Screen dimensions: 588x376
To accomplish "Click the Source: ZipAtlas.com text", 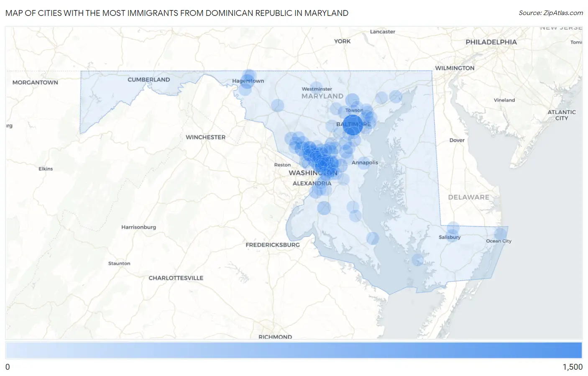I will click(551, 13).
